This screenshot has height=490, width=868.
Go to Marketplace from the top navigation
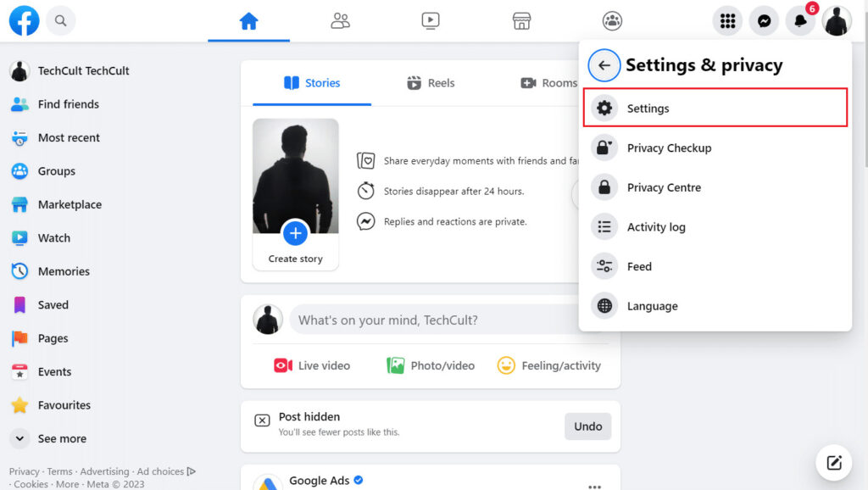521,21
